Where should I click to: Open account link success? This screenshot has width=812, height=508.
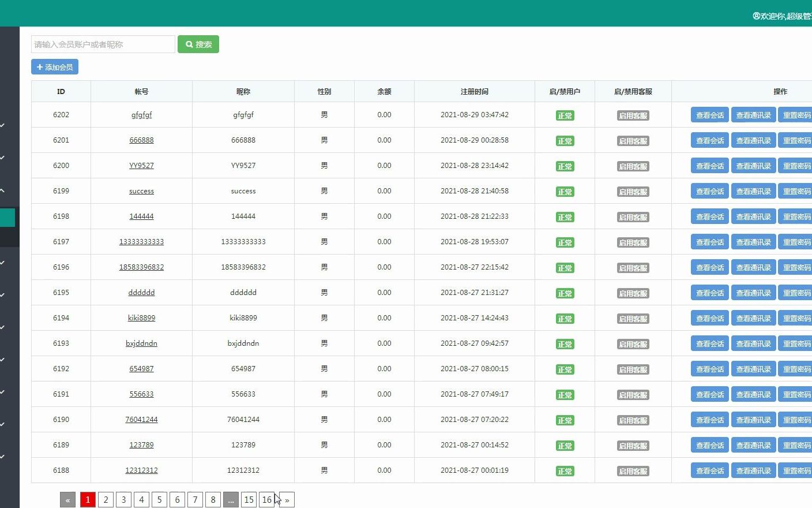pyautogui.click(x=141, y=191)
